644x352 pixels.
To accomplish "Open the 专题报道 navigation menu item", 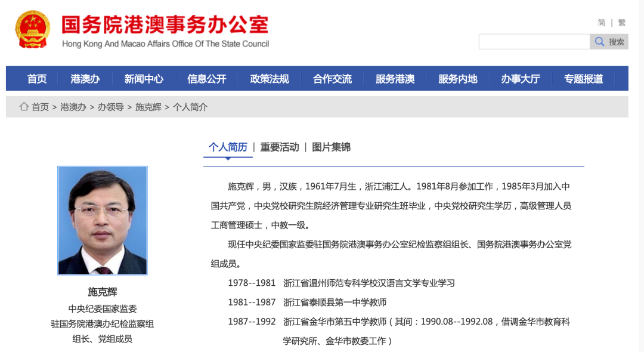I will click(x=583, y=78).
